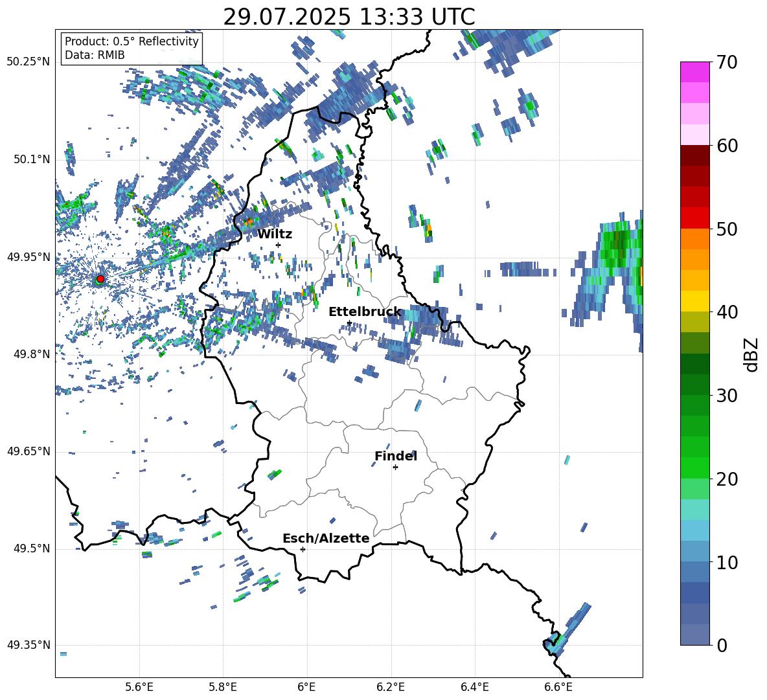Click the 50.25°N latitude label

click(x=29, y=62)
